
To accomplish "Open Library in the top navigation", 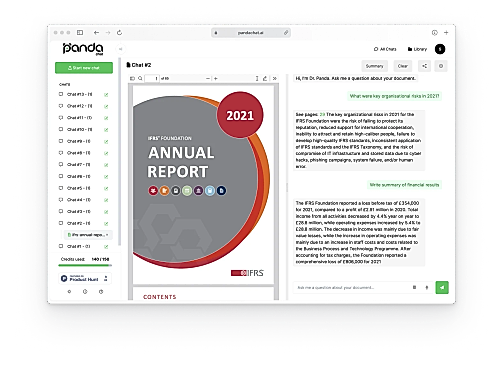I will (x=417, y=49).
